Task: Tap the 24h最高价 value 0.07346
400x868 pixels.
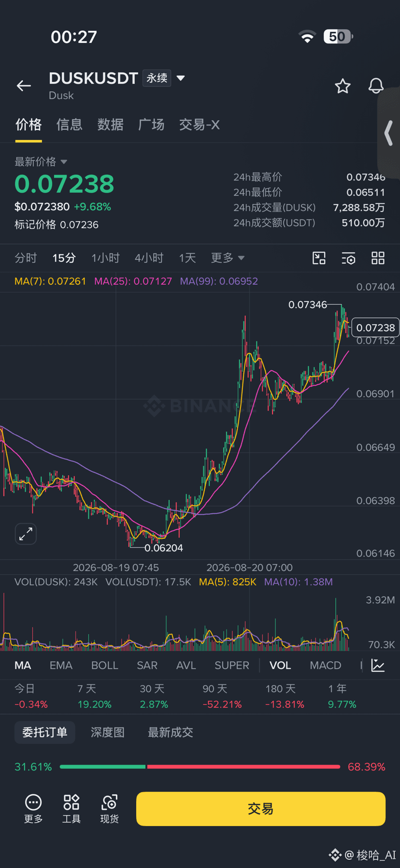Action: coord(366,177)
